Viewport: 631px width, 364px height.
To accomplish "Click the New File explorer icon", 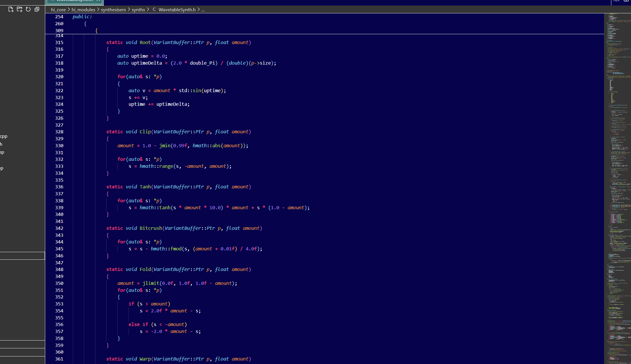I will 11,9.
